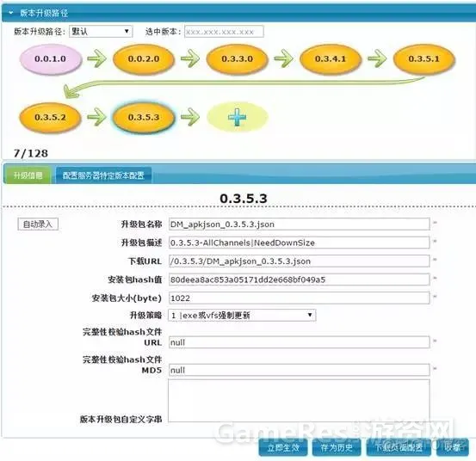Select version node 0.3.5.2
This screenshot has width=476, height=461.
(x=51, y=117)
